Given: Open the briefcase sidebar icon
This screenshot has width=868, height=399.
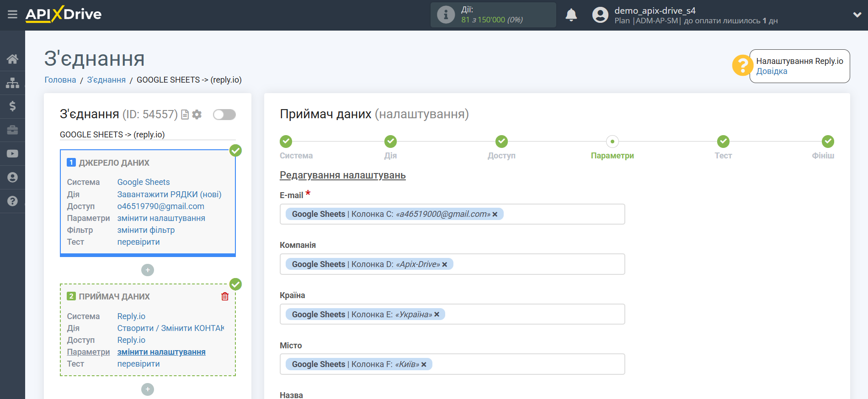Looking at the screenshot, I should [12, 130].
